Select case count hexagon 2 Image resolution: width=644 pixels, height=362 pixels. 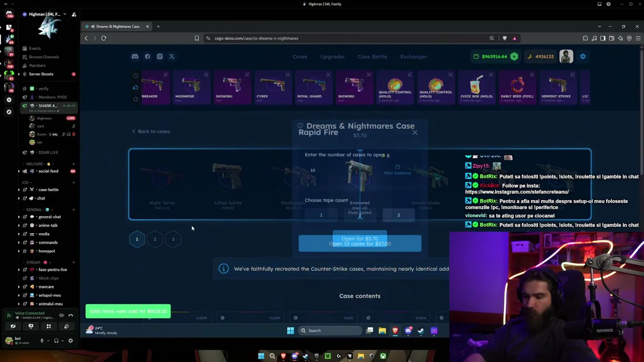(155, 239)
